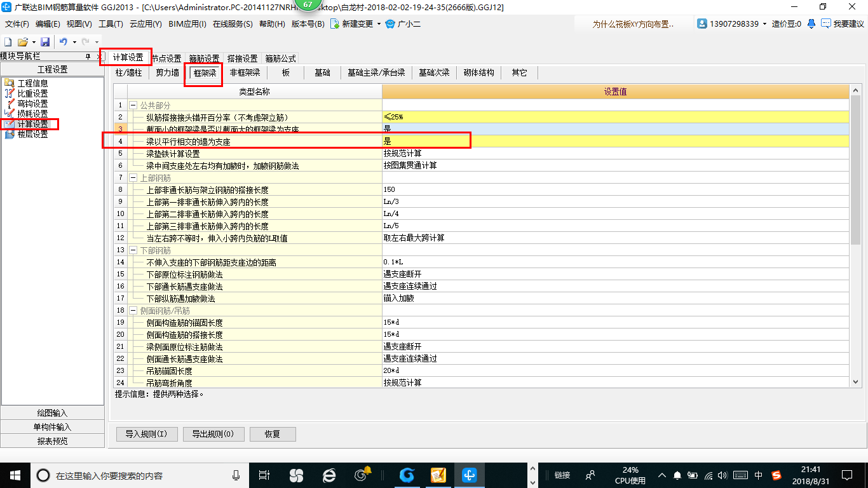Select the 砌体结构 component tab
Viewport: 868px width, 488px height.
[478, 72]
